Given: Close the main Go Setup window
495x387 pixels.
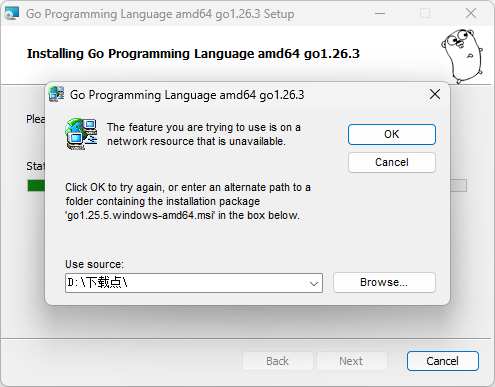Looking at the screenshot, I should pyautogui.click(x=471, y=14).
